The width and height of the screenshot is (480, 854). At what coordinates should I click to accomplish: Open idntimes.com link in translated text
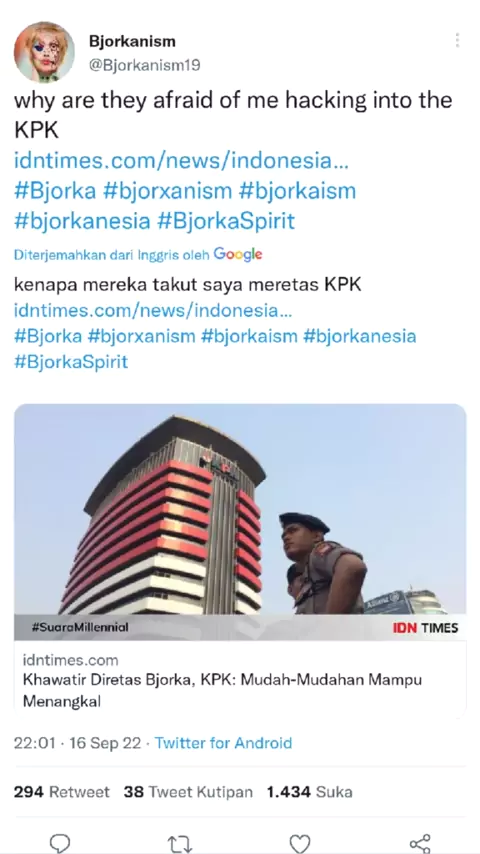153,310
